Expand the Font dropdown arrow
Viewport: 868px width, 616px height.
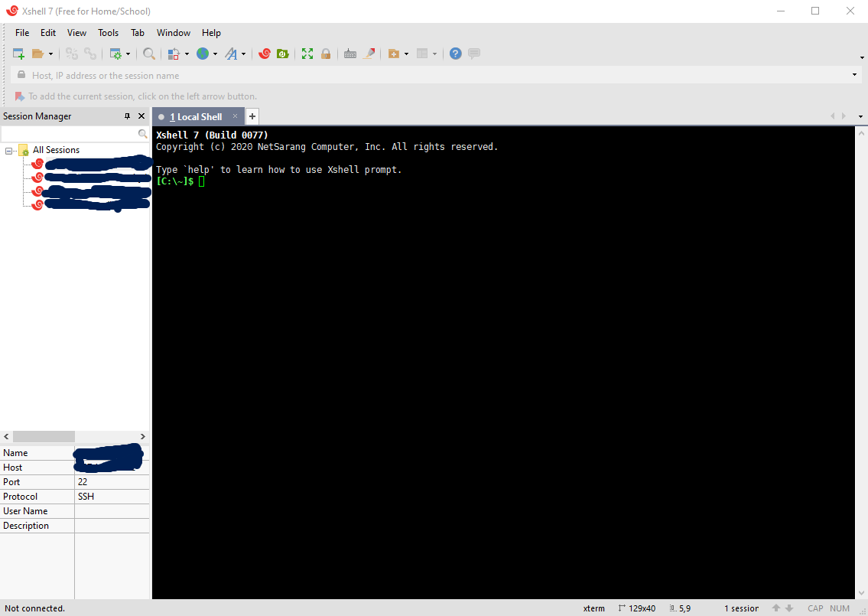[x=243, y=54]
